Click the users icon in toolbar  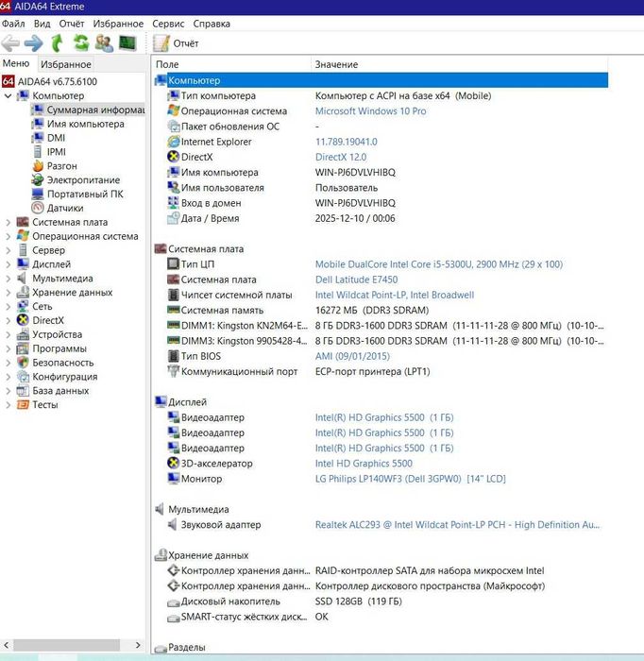click(104, 43)
